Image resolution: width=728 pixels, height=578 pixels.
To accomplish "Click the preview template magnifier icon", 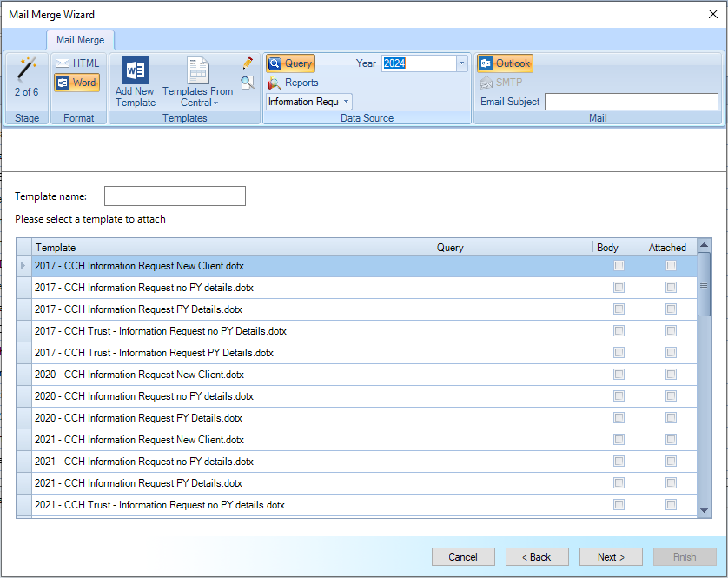I will [248, 83].
